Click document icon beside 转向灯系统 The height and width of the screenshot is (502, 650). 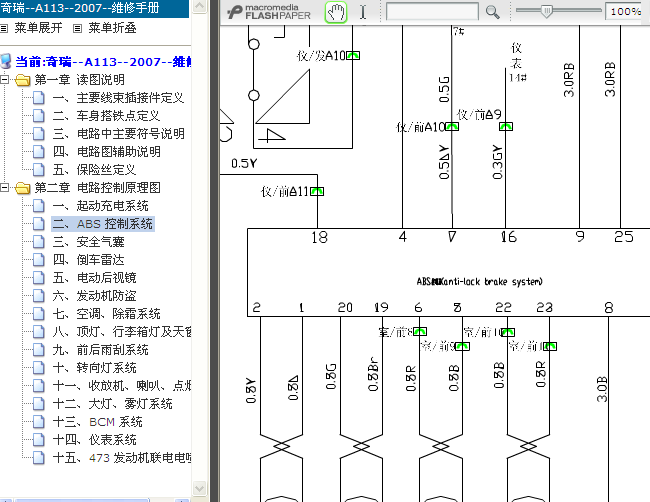(x=39, y=368)
